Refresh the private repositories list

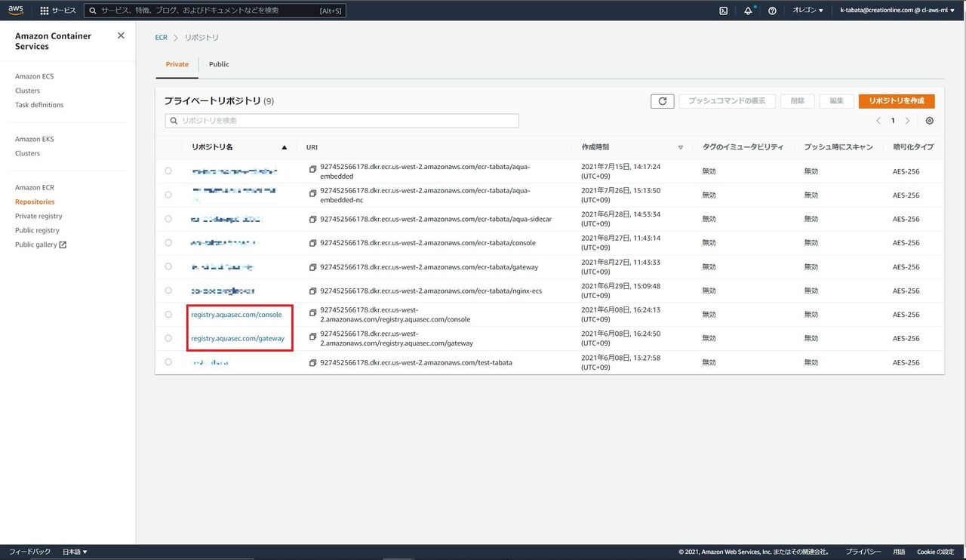[662, 101]
